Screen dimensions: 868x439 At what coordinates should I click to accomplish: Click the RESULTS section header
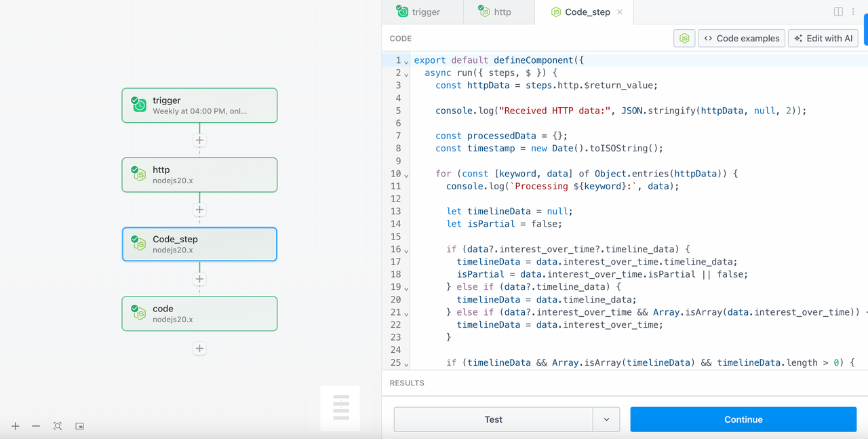coord(407,383)
